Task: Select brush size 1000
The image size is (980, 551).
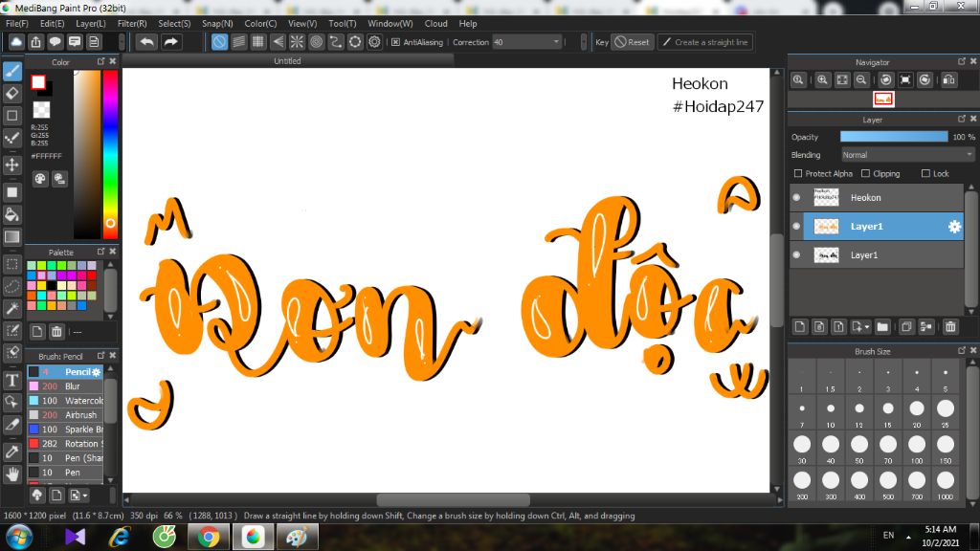Action: pyautogui.click(x=946, y=485)
